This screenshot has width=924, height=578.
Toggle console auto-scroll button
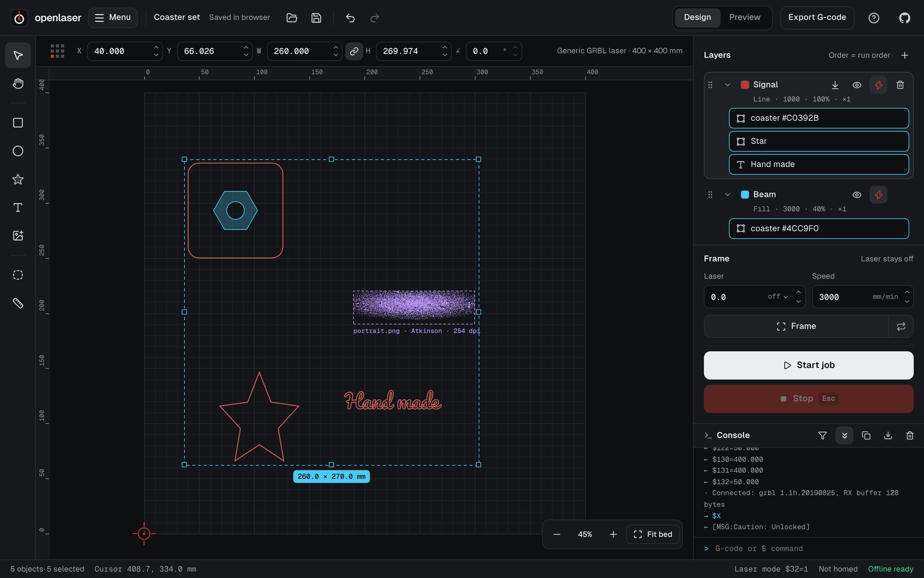[x=844, y=435]
